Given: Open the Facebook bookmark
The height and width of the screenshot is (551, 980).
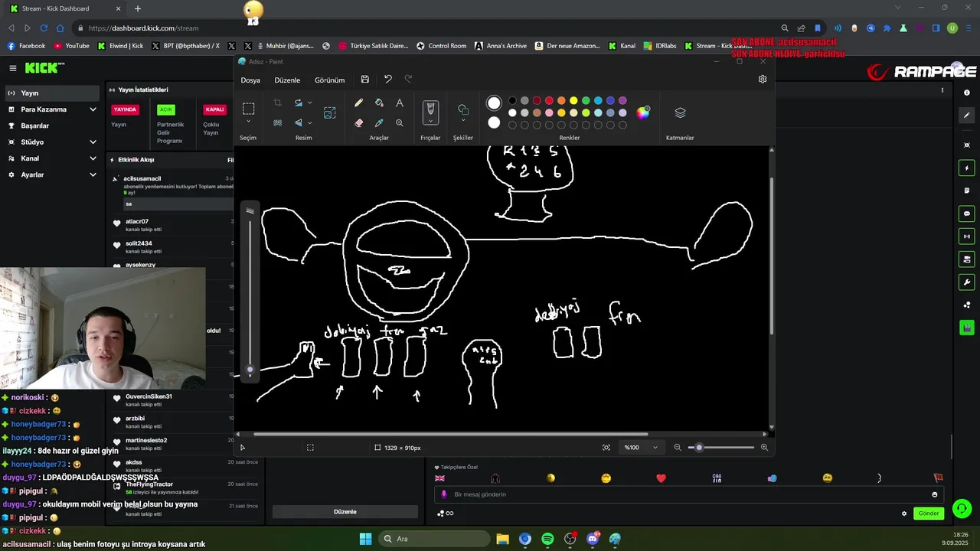Looking at the screenshot, I should pyautogui.click(x=26, y=46).
